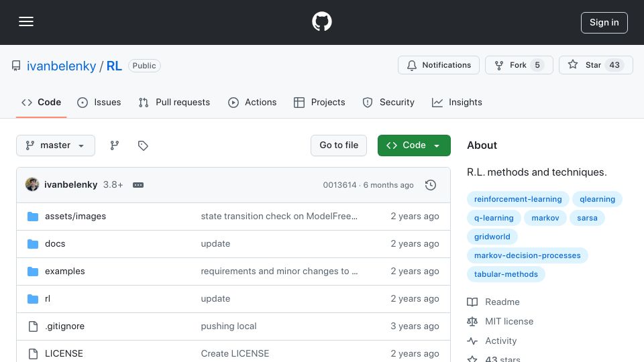Click the Public visibility badge

[x=144, y=66]
